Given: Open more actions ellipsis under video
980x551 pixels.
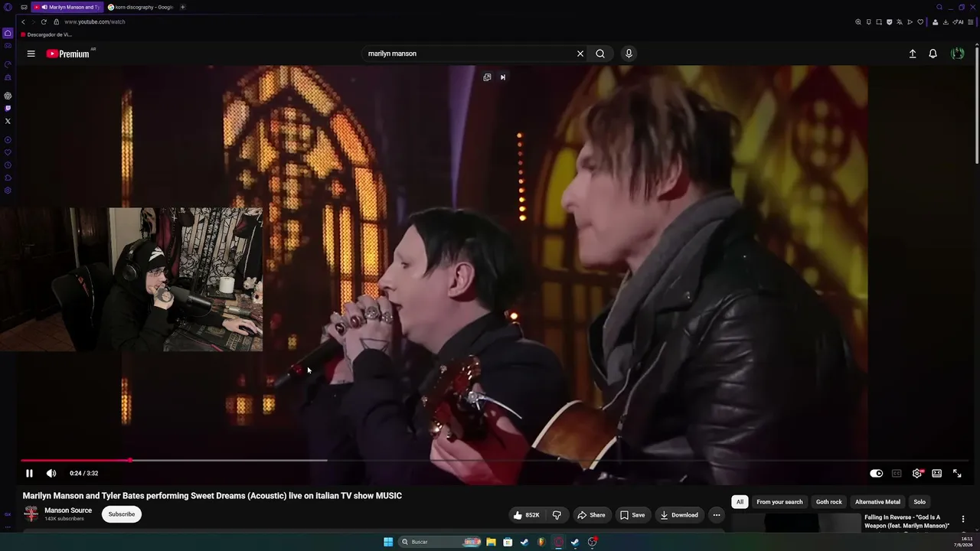Looking at the screenshot, I should [717, 515].
